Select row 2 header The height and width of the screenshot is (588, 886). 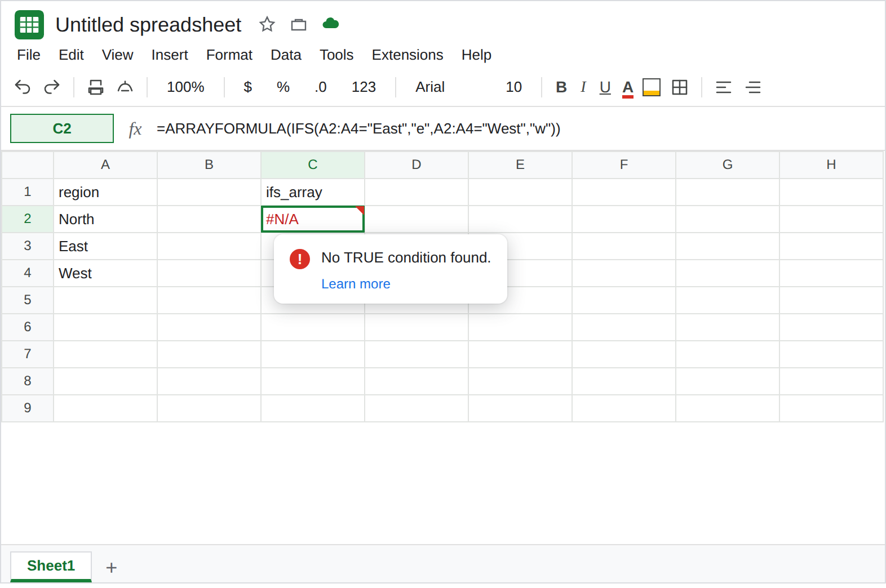pos(28,219)
